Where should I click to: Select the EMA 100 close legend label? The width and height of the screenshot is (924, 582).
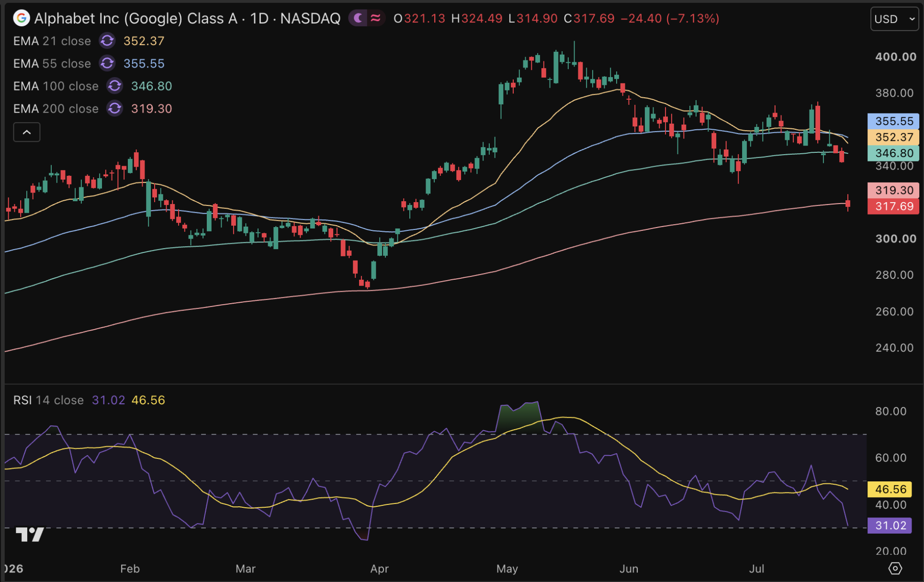click(56, 86)
